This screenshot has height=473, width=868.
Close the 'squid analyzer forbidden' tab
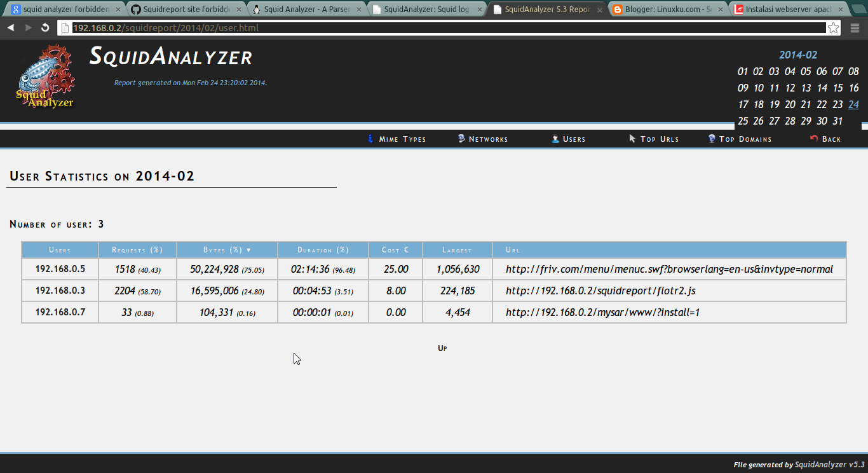pos(118,10)
